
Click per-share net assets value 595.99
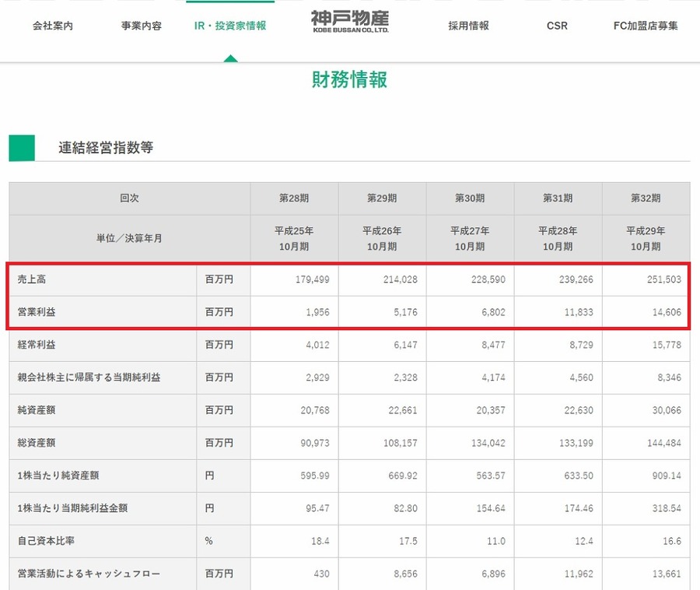pyautogui.click(x=315, y=476)
